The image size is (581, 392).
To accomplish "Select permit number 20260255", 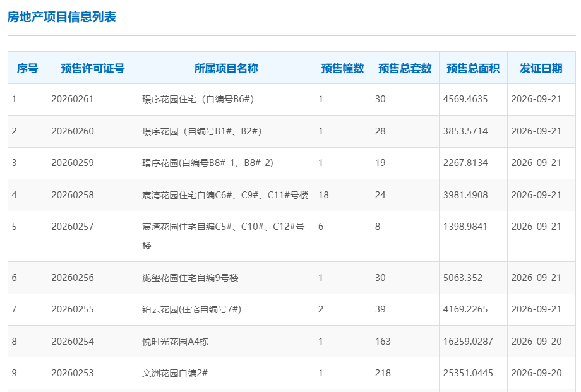I will pyautogui.click(x=73, y=309).
